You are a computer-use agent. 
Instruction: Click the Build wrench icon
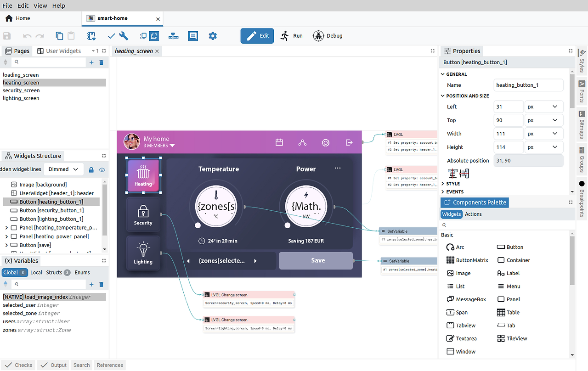(124, 36)
